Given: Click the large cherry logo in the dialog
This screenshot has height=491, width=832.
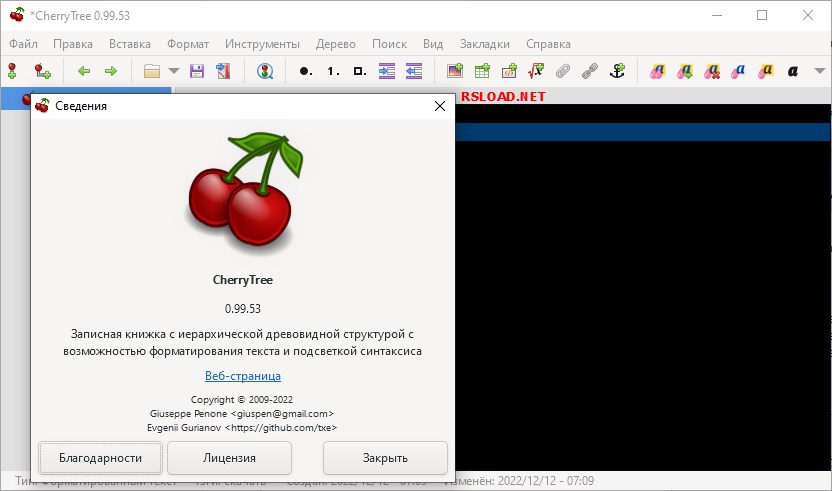Looking at the screenshot, I should (x=242, y=192).
